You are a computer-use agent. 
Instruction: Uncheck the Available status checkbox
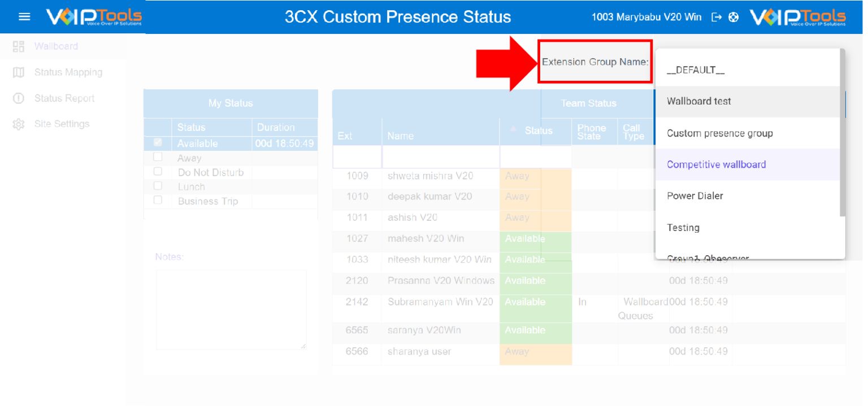coord(158,143)
